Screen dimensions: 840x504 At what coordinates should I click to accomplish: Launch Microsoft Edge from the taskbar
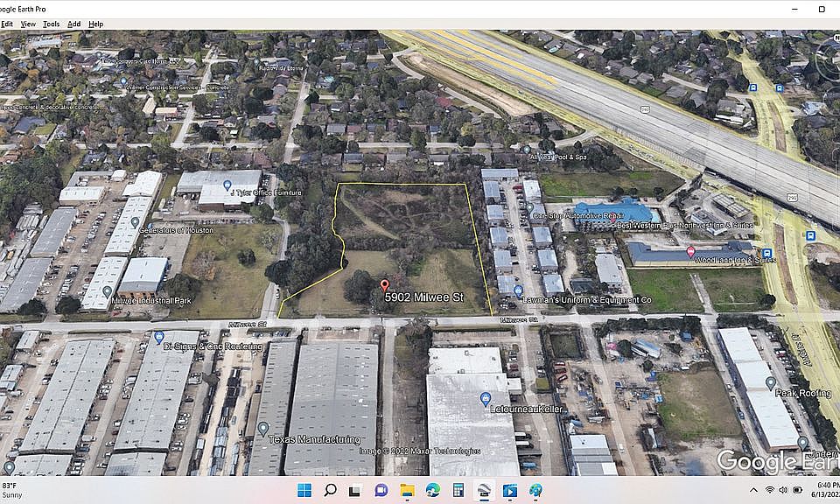pos(433,490)
